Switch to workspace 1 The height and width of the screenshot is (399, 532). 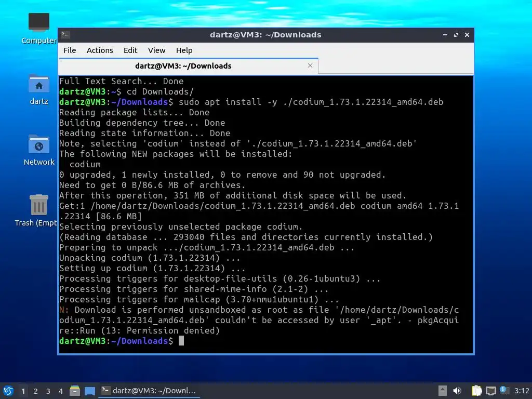(23, 391)
